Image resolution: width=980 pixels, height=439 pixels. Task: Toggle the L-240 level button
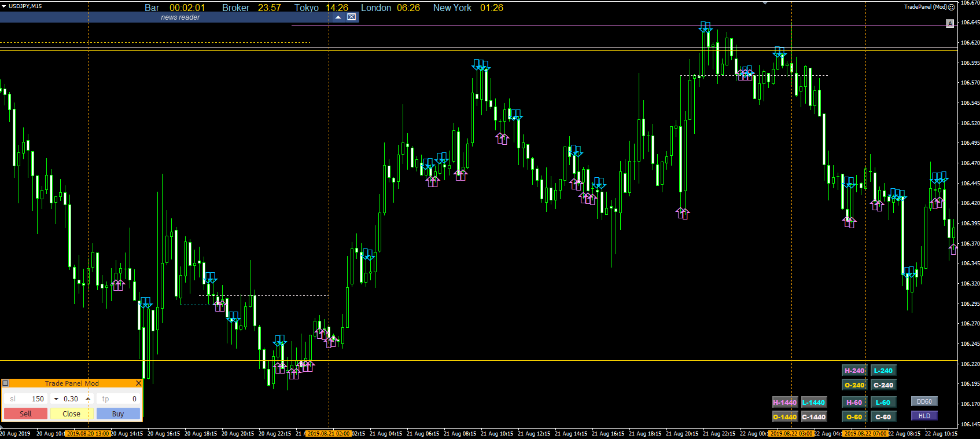tap(883, 371)
